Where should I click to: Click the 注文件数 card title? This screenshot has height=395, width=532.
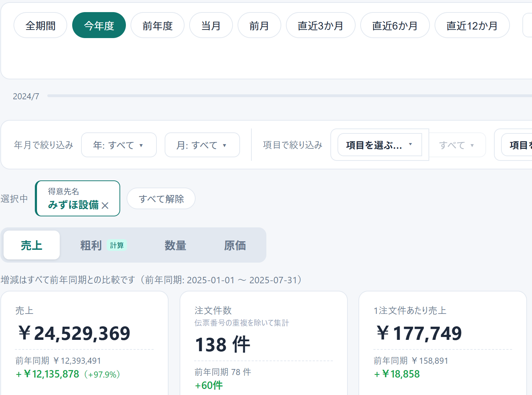(x=213, y=310)
